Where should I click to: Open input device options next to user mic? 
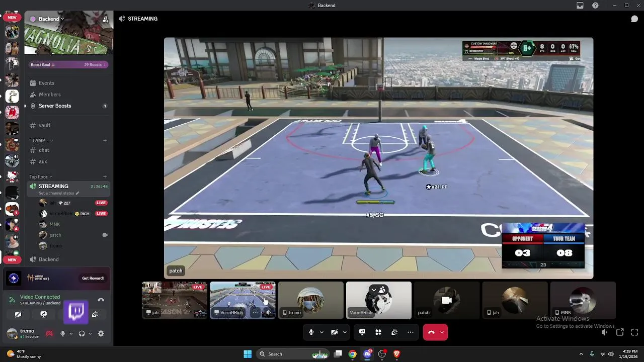(x=71, y=333)
